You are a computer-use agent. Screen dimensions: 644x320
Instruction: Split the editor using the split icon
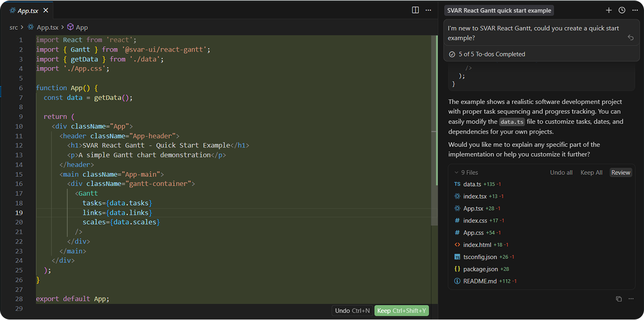click(x=415, y=10)
